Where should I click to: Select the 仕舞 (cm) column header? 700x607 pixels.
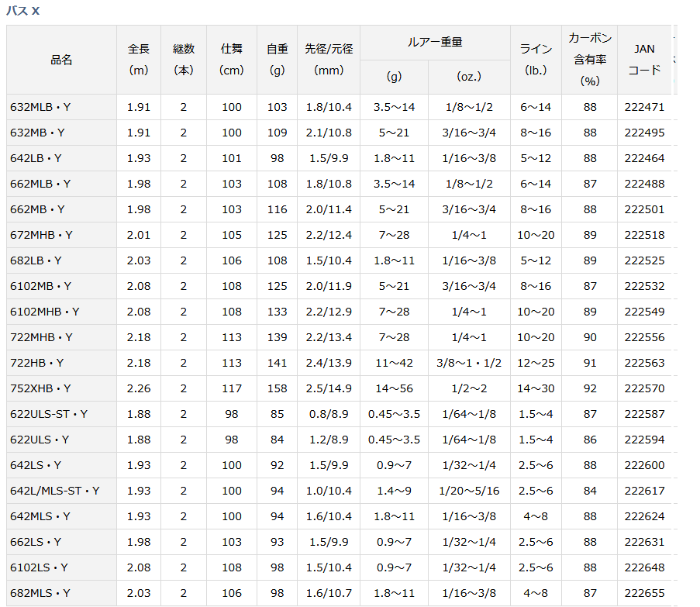[232, 60]
